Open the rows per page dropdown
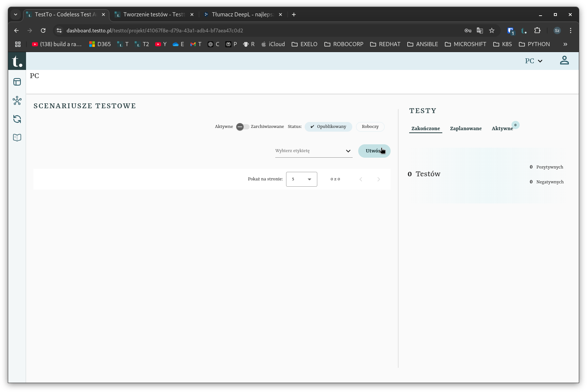 301,179
